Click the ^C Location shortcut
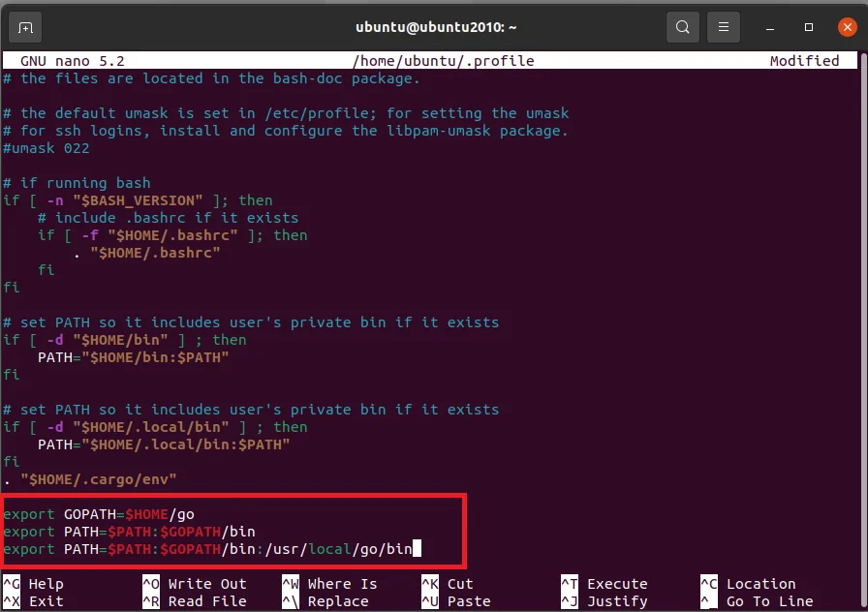Viewport: 868px width, 612px height. [749, 584]
